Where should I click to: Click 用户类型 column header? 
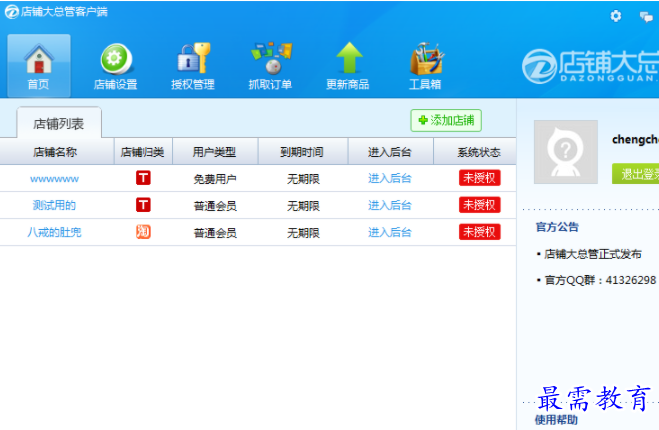click(x=215, y=152)
